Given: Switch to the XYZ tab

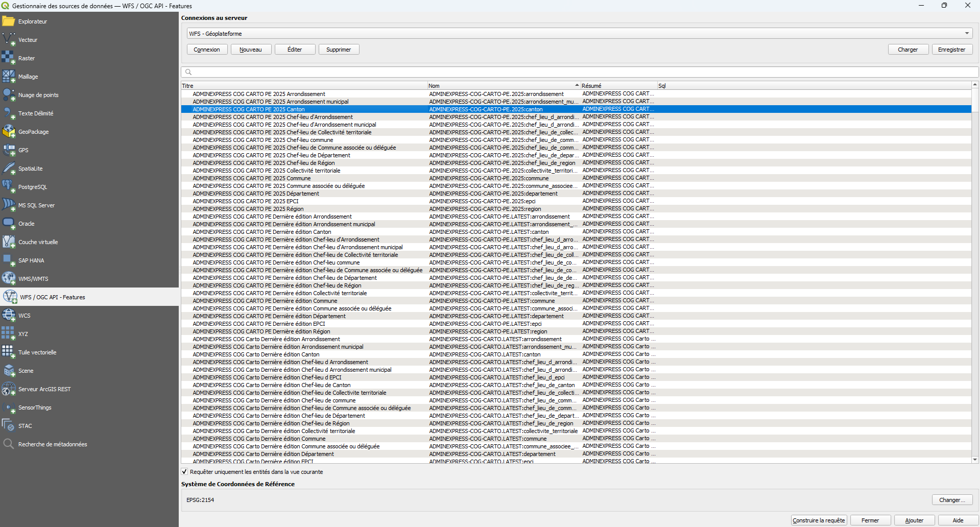Looking at the screenshot, I should click(x=23, y=334).
